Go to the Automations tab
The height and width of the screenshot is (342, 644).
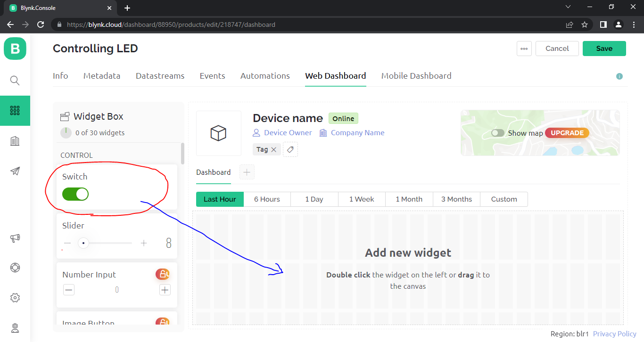[265, 76]
